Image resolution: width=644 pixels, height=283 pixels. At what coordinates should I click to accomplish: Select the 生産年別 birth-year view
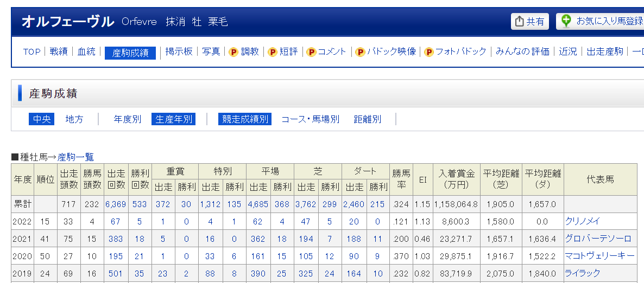pyautogui.click(x=173, y=119)
